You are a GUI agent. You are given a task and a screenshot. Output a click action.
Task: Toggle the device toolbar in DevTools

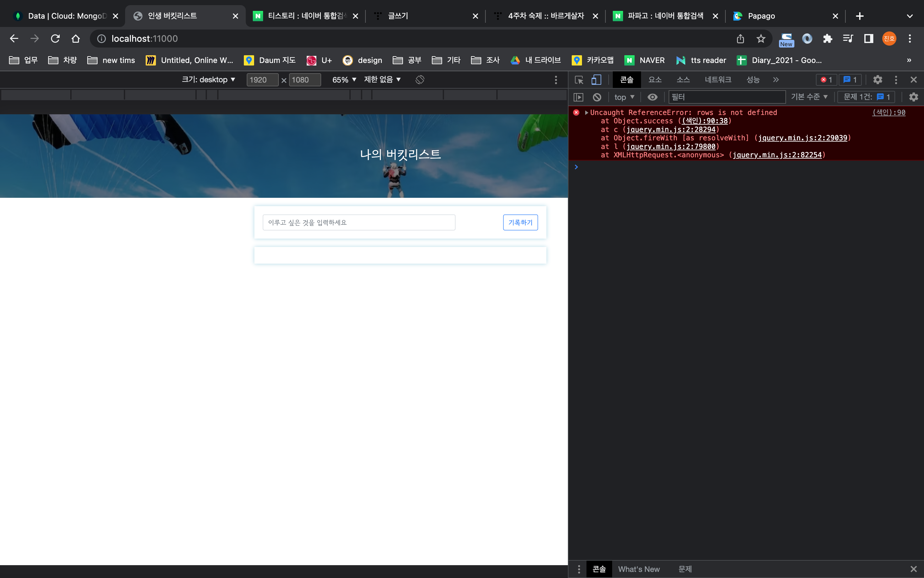click(x=596, y=80)
